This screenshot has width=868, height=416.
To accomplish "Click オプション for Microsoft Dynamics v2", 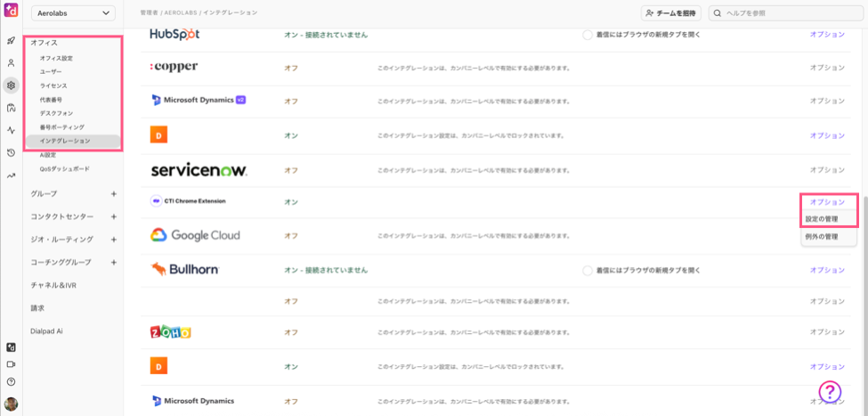I will pos(828,101).
